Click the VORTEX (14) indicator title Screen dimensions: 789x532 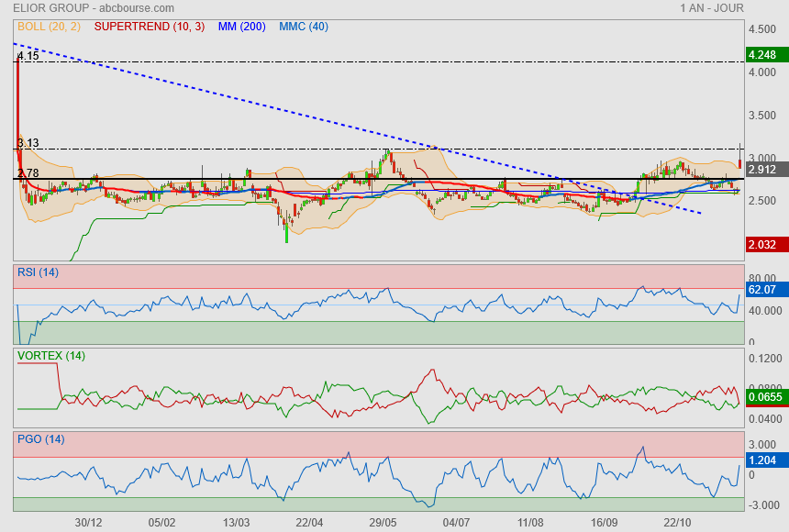pyautogui.click(x=51, y=356)
